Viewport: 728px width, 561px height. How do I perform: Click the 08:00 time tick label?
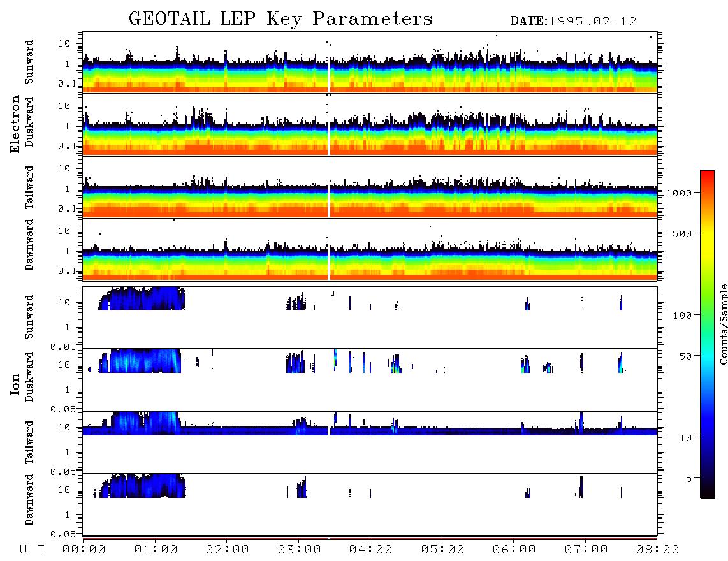(657, 550)
